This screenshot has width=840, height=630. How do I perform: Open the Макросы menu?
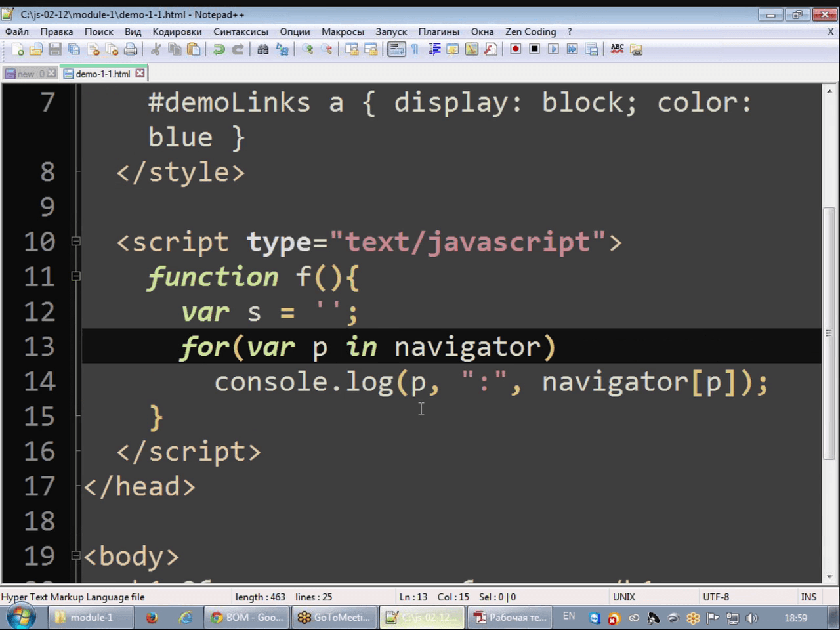click(x=343, y=31)
